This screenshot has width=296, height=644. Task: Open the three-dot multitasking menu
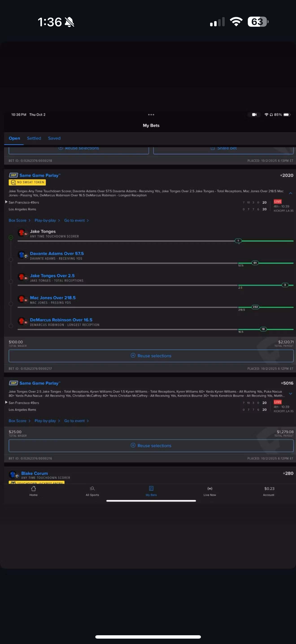click(x=151, y=115)
